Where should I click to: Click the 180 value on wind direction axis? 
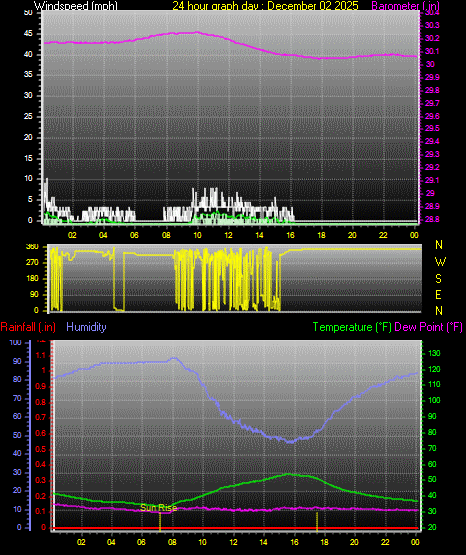point(32,279)
